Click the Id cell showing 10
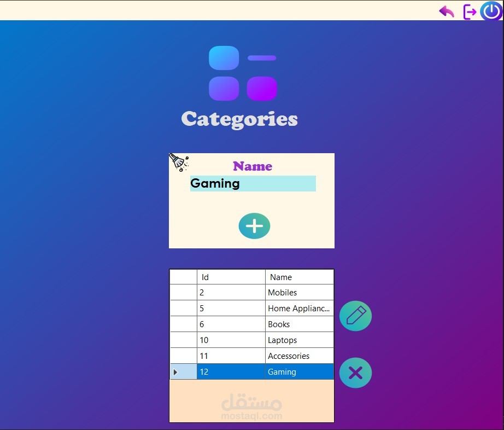 [x=231, y=340]
